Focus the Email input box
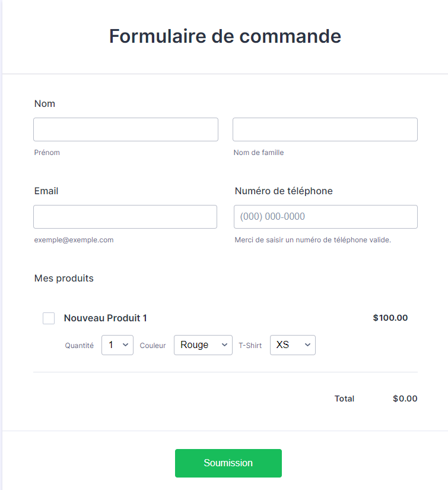 click(125, 217)
